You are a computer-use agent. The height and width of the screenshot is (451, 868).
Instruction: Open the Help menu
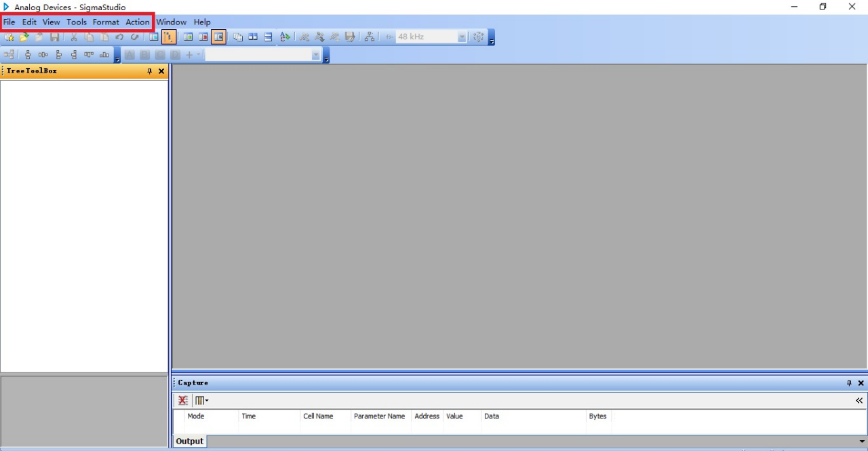point(202,22)
